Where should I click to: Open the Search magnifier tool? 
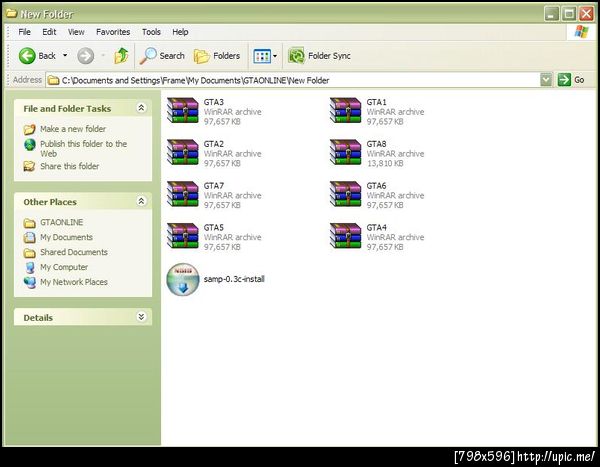(x=162, y=56)
